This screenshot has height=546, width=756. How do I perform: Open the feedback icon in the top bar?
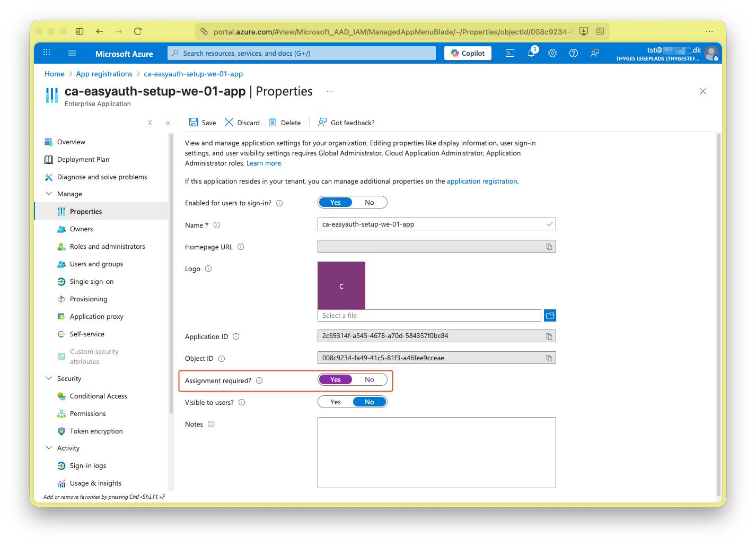[595, 53]
